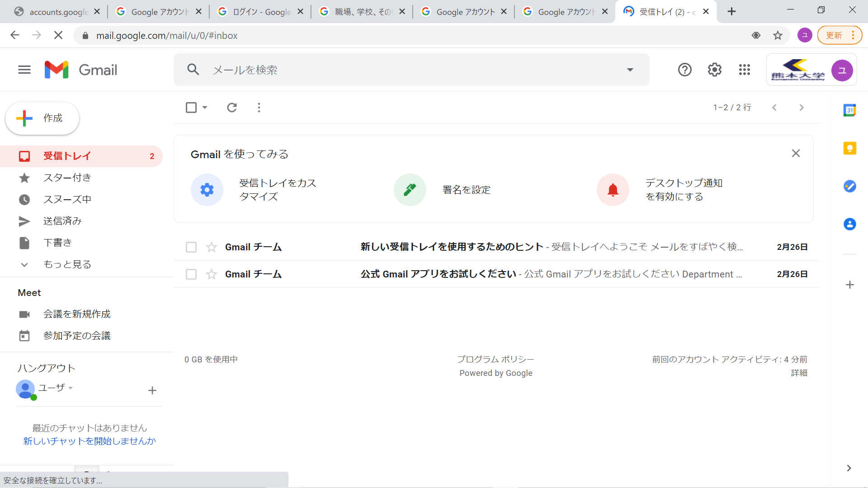
Task: Open Google apps grid icon
Action: pyautogui.click(x=744, y=70)
